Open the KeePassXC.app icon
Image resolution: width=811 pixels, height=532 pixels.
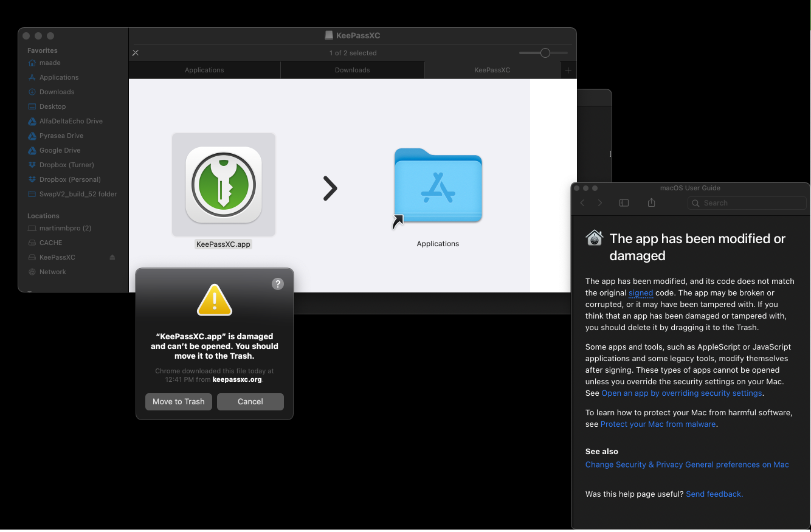tap(223, 184)
